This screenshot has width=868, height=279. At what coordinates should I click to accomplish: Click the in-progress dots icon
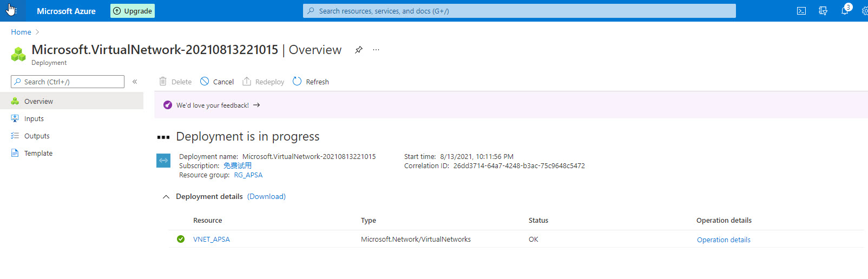(x=163, y=137)
